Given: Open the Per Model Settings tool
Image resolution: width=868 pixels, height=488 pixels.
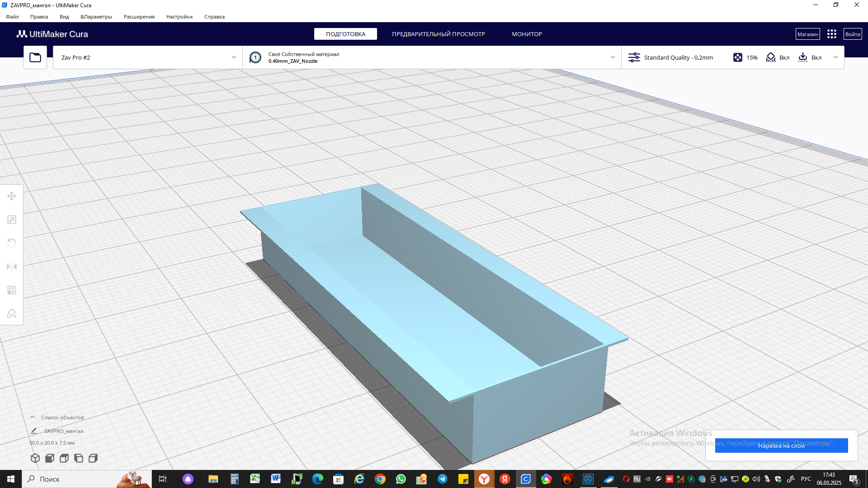Looking at the screenshot, I should 12,290.
